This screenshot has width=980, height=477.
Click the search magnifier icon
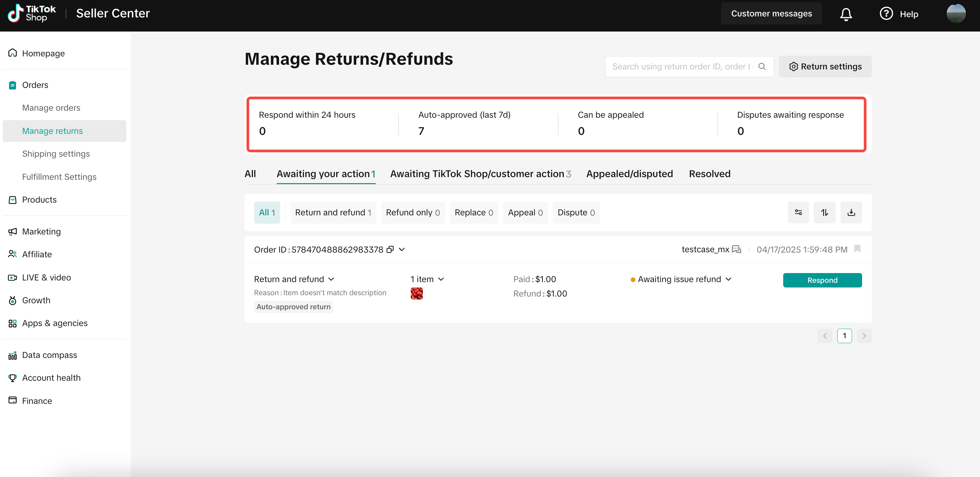click(x=762, y=66)
